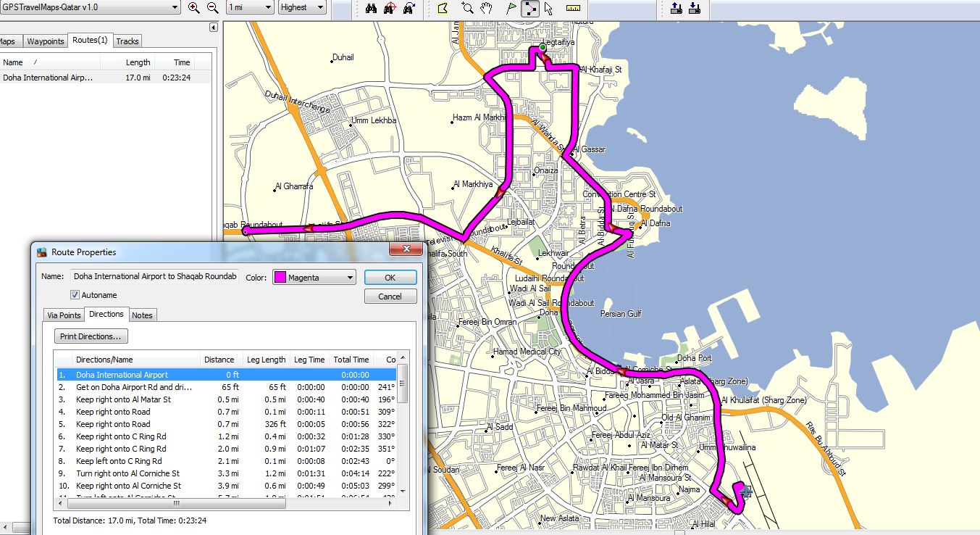
Task: Switch to the Via Points tab
Action: [63, 315]
